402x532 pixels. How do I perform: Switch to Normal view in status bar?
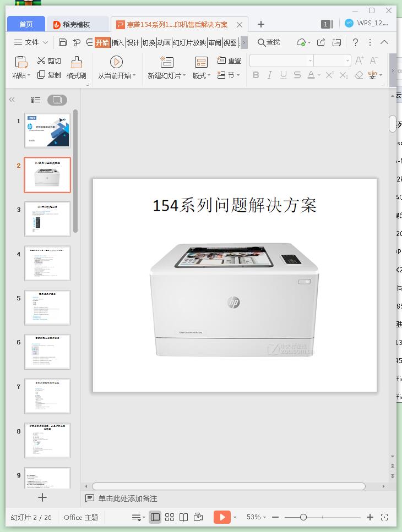click(155, 517)
